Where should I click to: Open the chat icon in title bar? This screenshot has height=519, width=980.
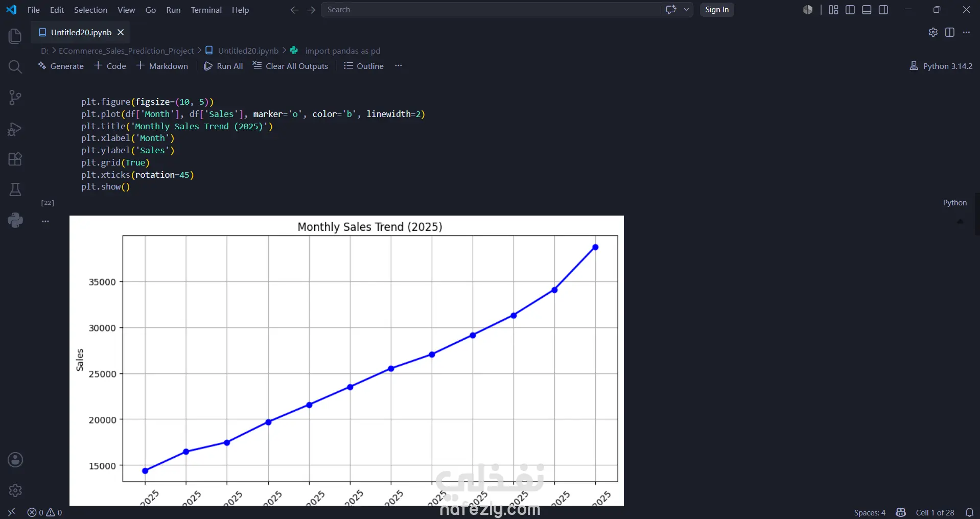coord(671,10)
